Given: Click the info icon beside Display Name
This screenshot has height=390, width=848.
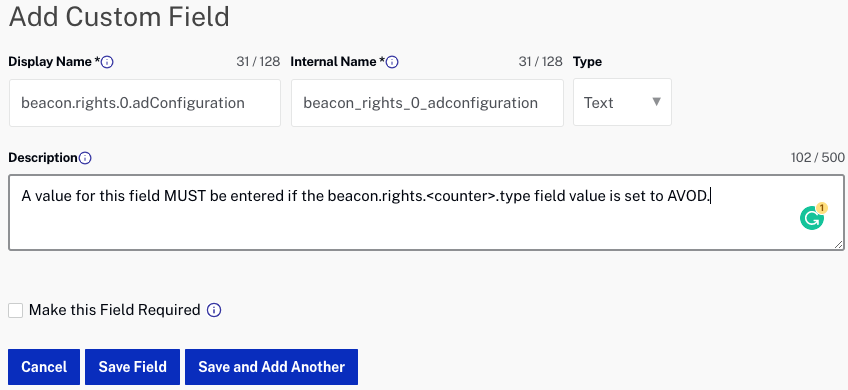Looking at the screenshot, I should pyautogui.click(x=107, y=62).
